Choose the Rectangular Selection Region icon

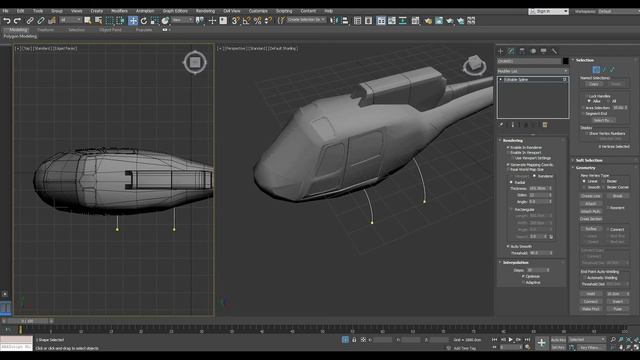tap(109, 20)
